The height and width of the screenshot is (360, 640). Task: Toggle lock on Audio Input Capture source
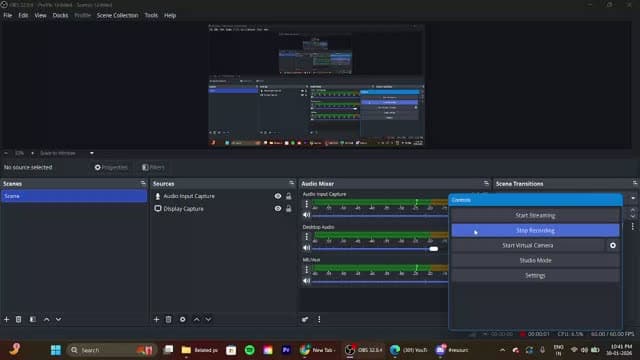(x=289, y=196)
